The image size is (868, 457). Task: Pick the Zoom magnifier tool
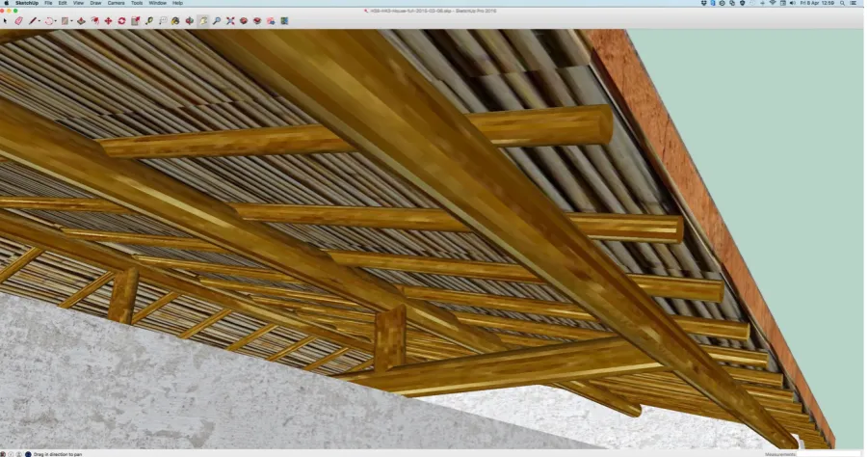tap(217, 21)
